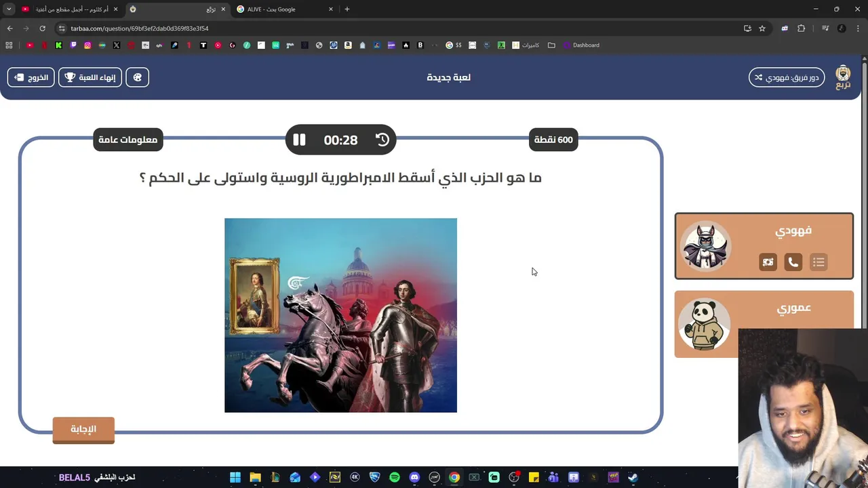Select the active تربع browser tab

point(178,9)
